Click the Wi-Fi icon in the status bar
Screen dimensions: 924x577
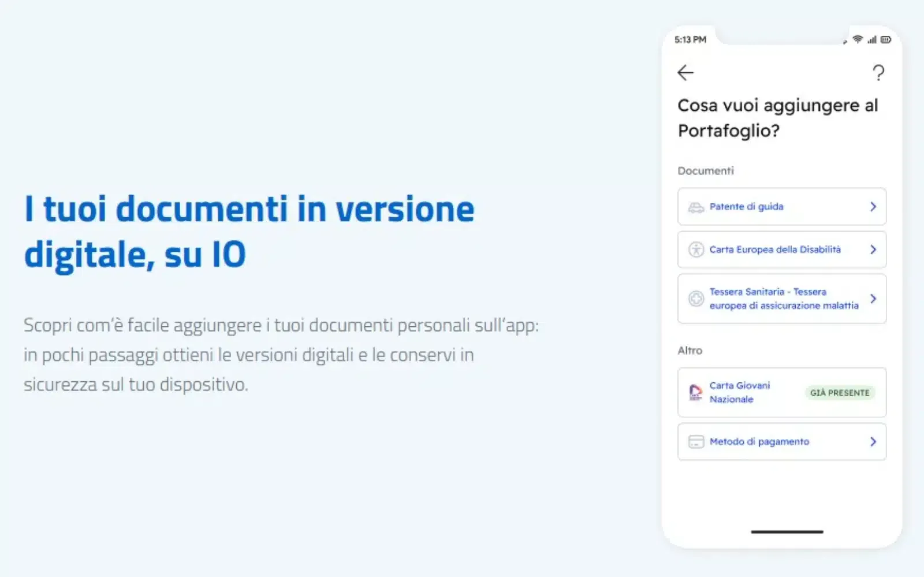tap(859, 39)
